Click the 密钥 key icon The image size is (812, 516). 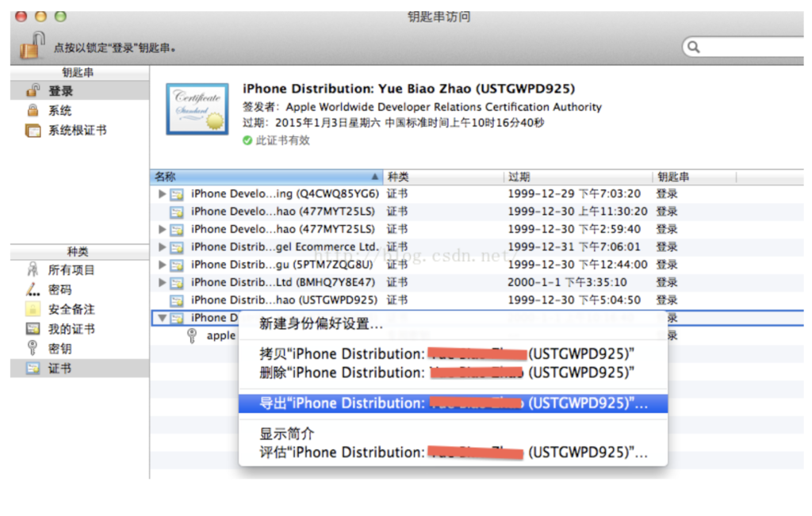pyautogui.click(x=33, y=348)
